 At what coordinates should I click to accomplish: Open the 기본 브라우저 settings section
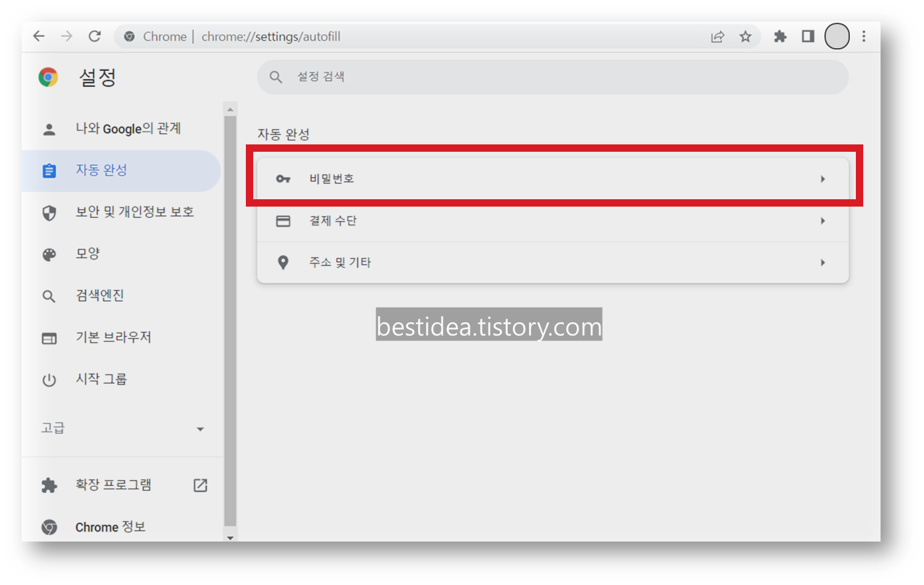point(121,338)
